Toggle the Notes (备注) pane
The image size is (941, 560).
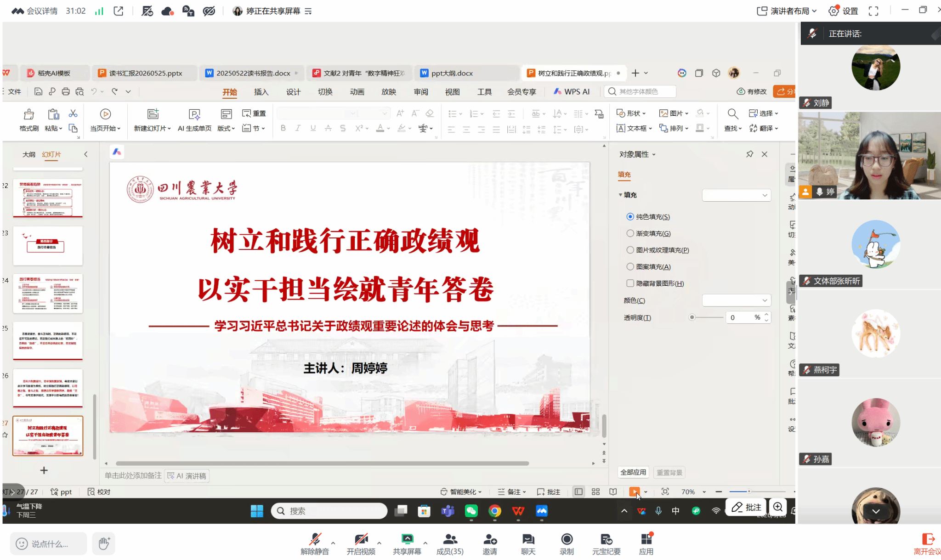tap(512, 492)
